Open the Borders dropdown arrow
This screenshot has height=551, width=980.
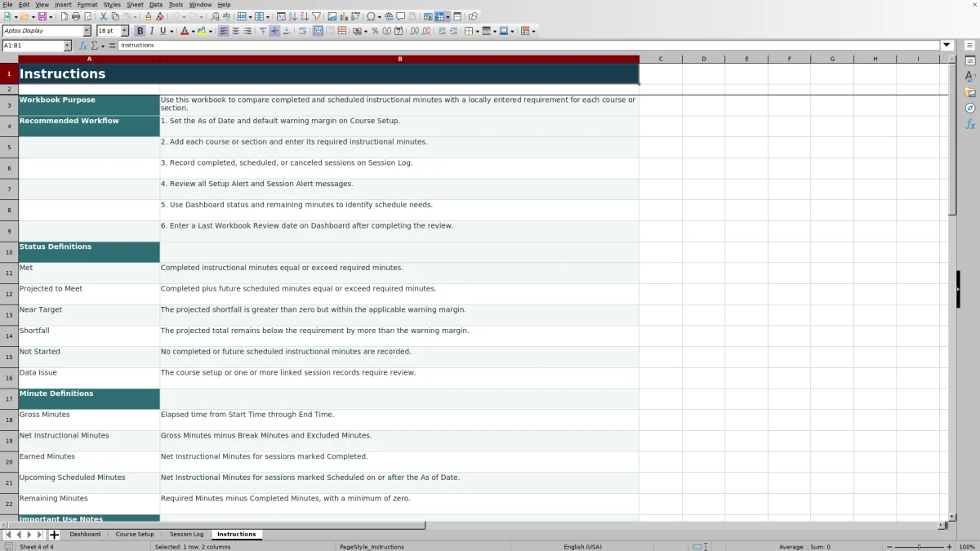476,31
